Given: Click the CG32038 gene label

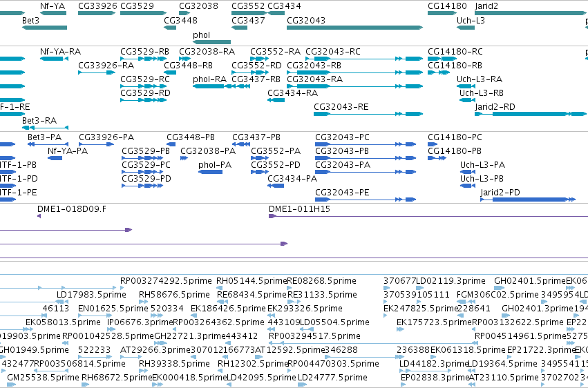Looking at the screenshot, I should point(198,6).
